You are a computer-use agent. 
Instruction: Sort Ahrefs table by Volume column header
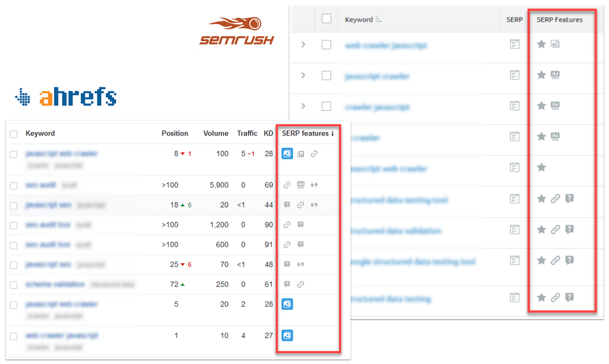(x=216, y=133)
